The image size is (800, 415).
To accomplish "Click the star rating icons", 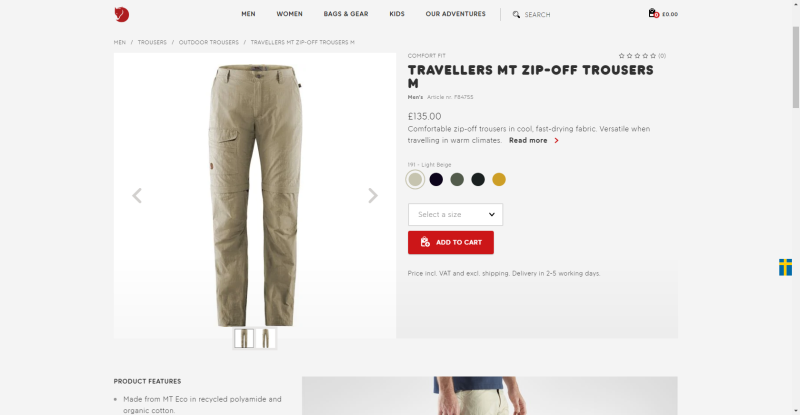I will coord(637,56).
